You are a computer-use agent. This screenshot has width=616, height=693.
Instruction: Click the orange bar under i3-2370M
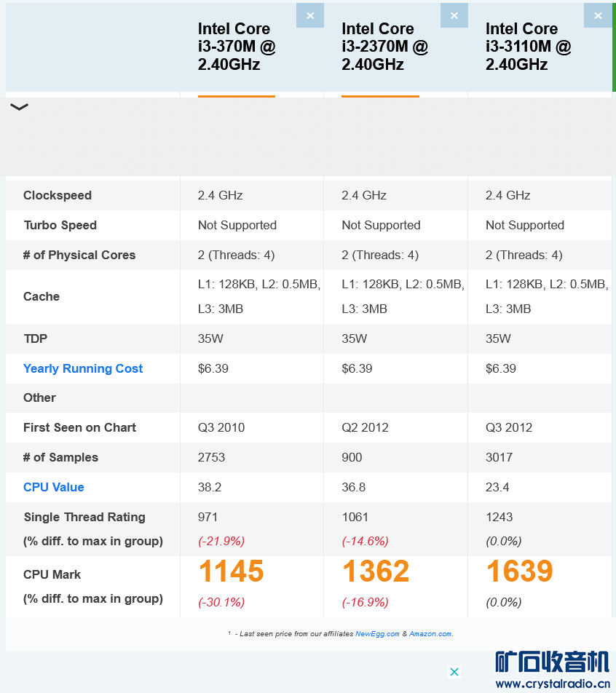pos(380,96)
